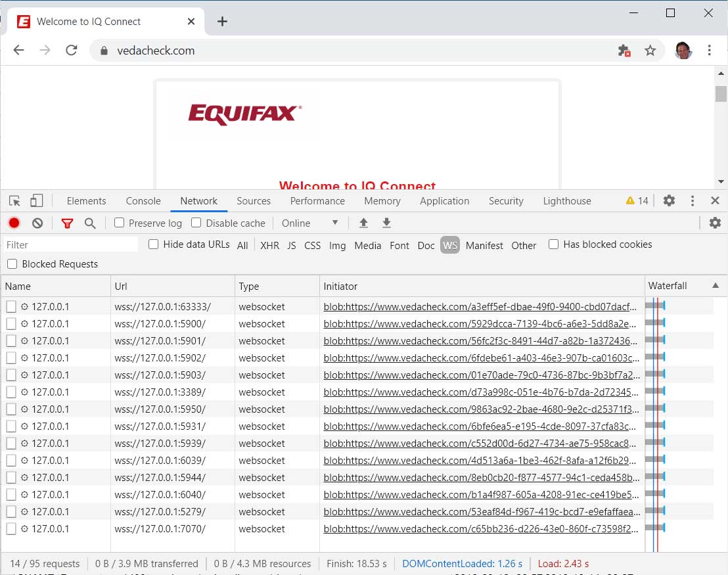Check the Blocked Requests box
This screenshot has width=728, height=575.
12,264
